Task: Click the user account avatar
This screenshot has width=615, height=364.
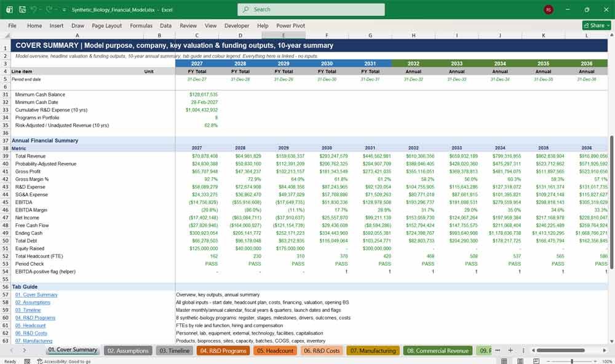Action: click(549, 9)
